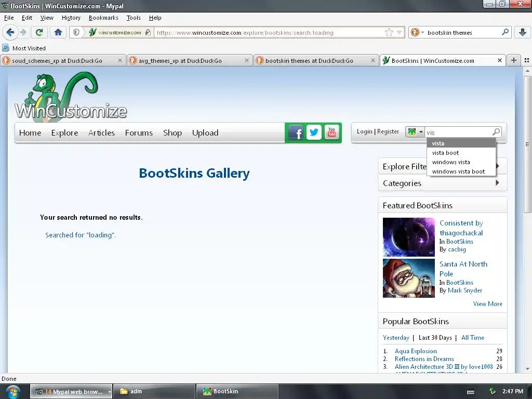532x399 pixels.
Task: Show all tabs list button
Action: (527, 60)
